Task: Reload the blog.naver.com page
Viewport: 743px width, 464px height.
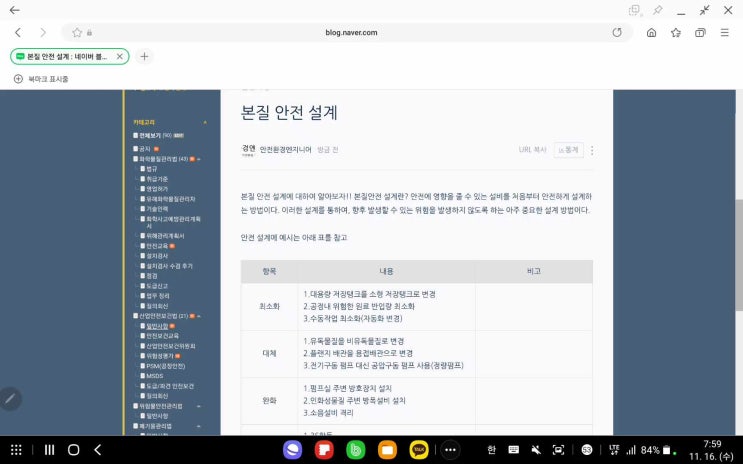Action: [x=617, y=32]
